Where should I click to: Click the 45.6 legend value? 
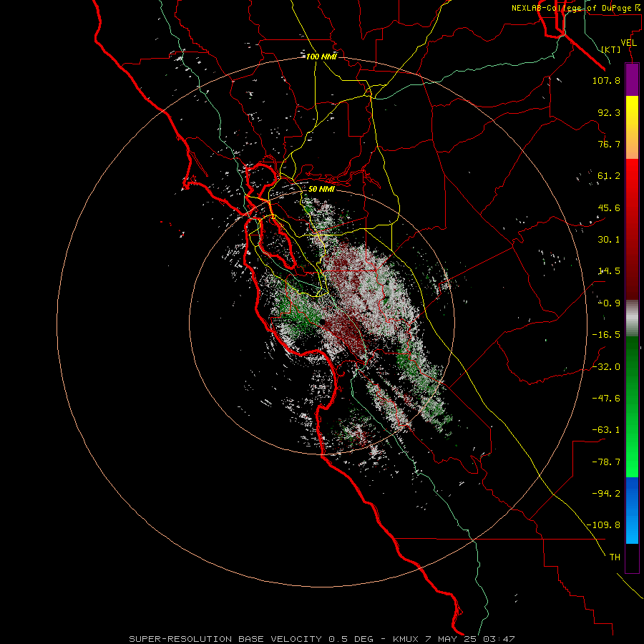pyautogui.click(x=609, y=208)
